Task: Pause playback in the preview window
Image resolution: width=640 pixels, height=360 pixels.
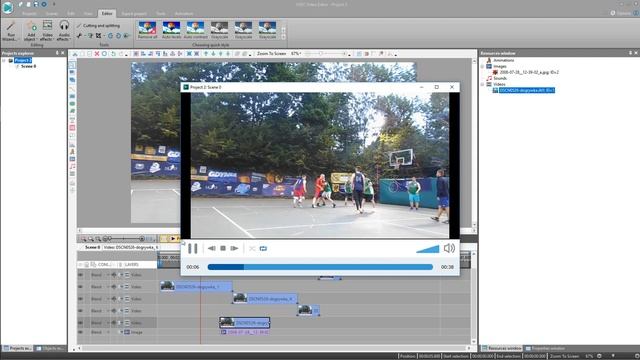Action: click(x=193, y=248)
